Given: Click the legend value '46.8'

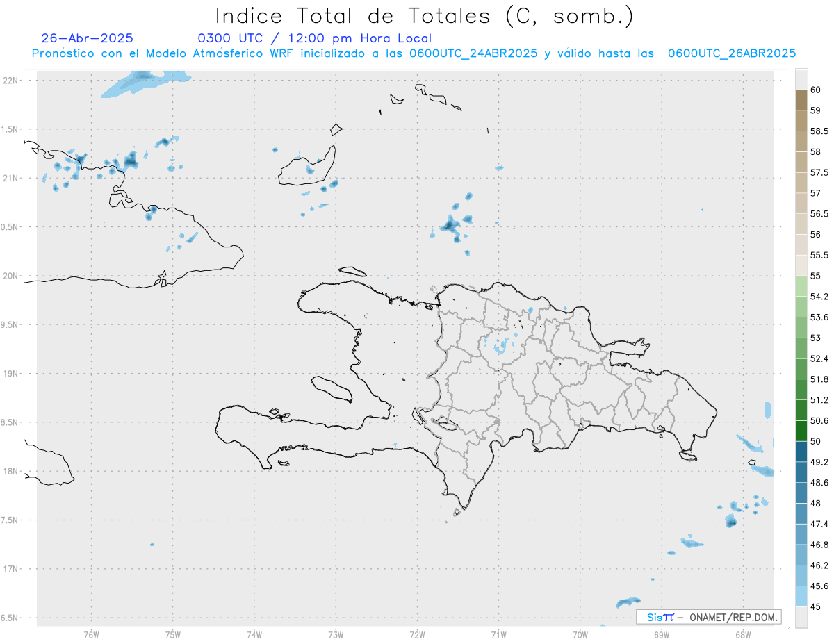Looking at the screenshot, I should click(819, 545).
